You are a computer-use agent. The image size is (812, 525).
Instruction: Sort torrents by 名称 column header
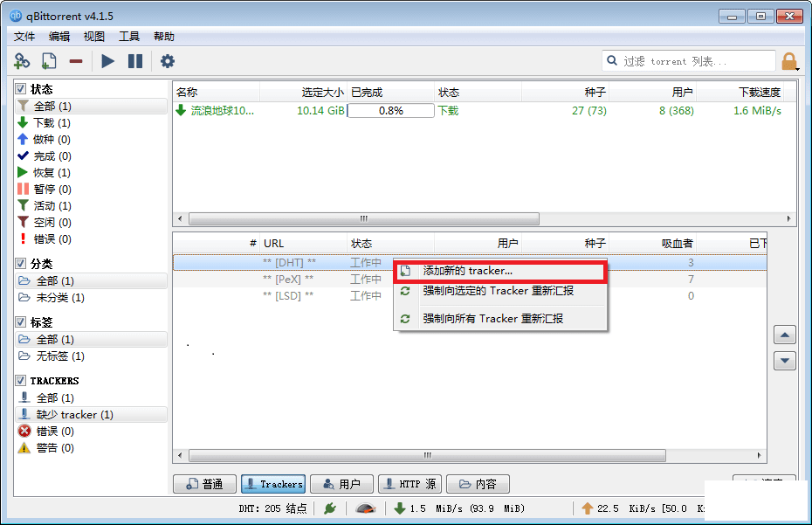[216, 93]
